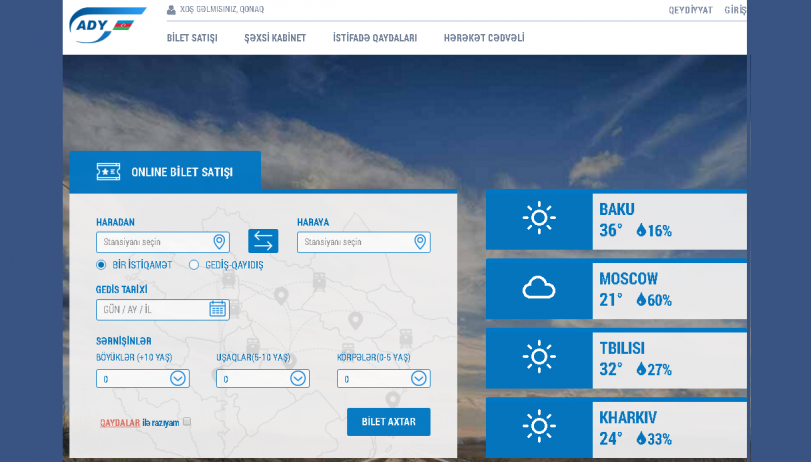Image resolution: width=811 pixels, height=462 pixels.
Task: Click the BAKU city name text
Action: click(x=617, y=209)
